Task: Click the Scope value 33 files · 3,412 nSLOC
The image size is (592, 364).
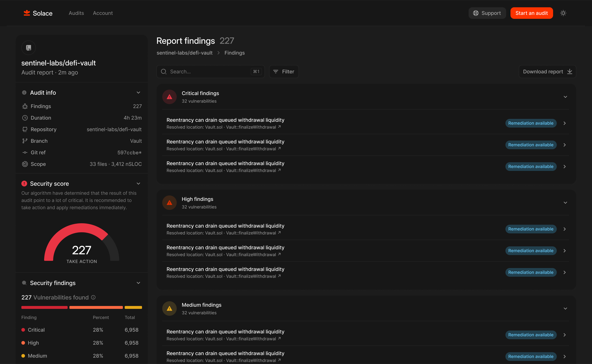Action: point(116,164)
